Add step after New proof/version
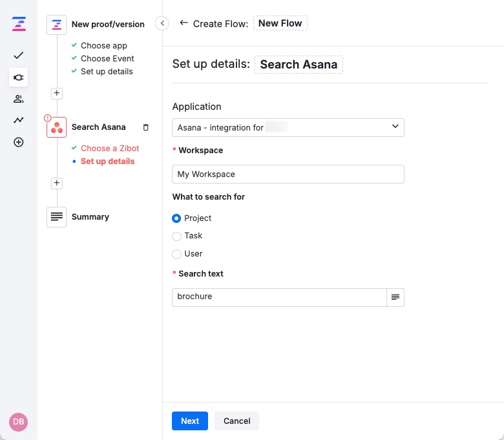Screen dimensions: 504x440 coord(57,93)
